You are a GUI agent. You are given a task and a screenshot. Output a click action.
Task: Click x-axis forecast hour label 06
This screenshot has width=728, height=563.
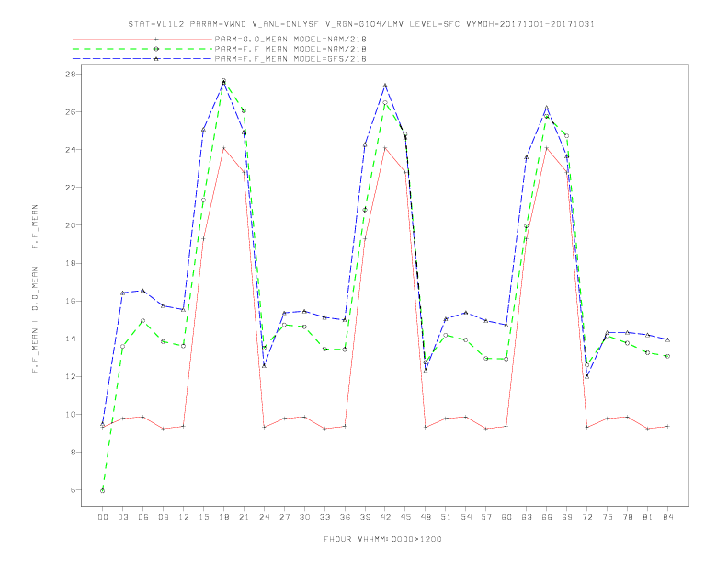[x=143, y=517]
